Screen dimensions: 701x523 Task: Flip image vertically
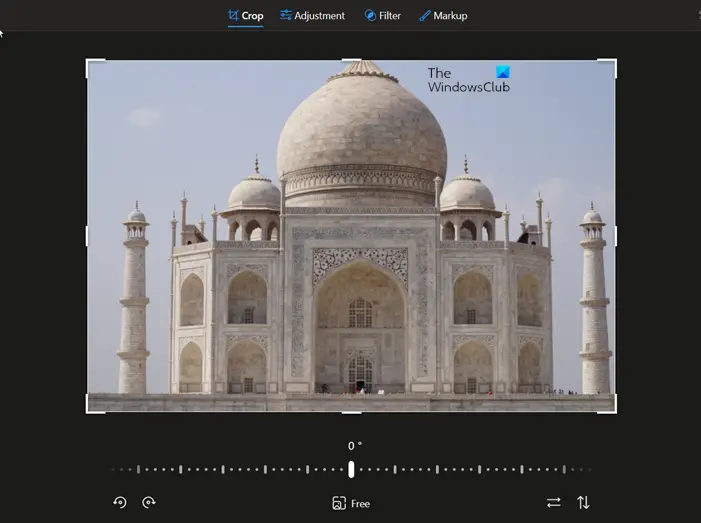pyautogui.click(x=583, y=502)
